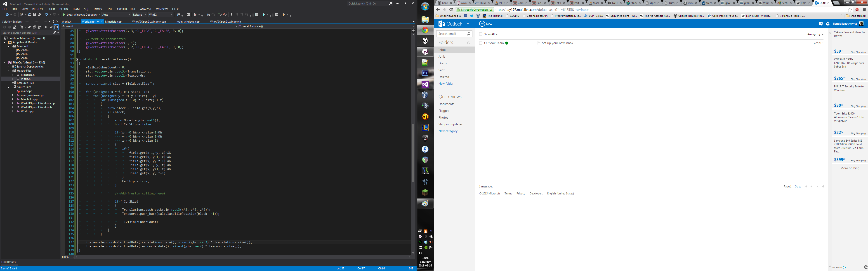This screenshot has width=868, height=271.
Task: Check the select-all checkbox beside View: All
Action: 481,34
